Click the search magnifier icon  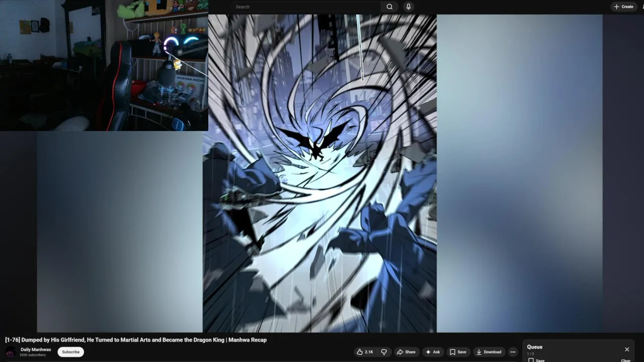389,7
